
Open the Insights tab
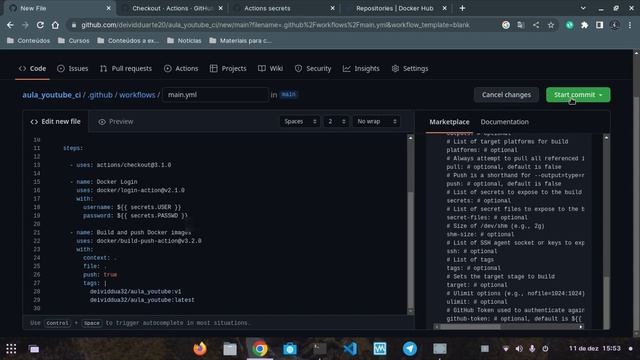tap(361, 69)
